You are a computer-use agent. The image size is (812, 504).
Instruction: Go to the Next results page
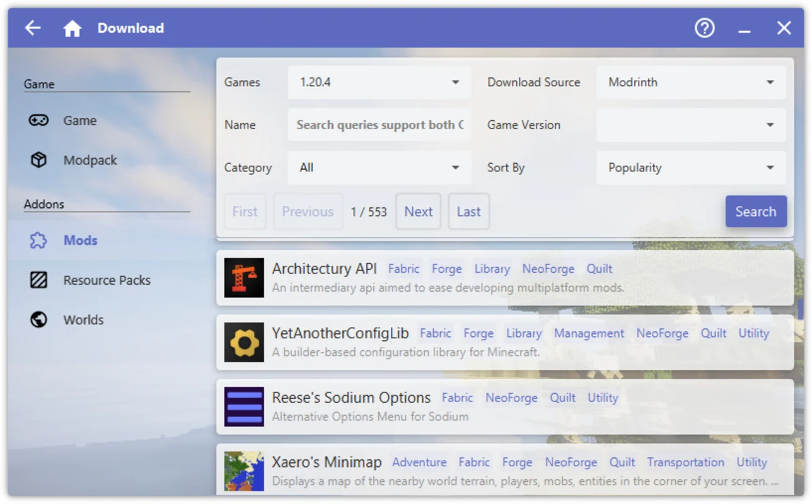tap(419, 212)
